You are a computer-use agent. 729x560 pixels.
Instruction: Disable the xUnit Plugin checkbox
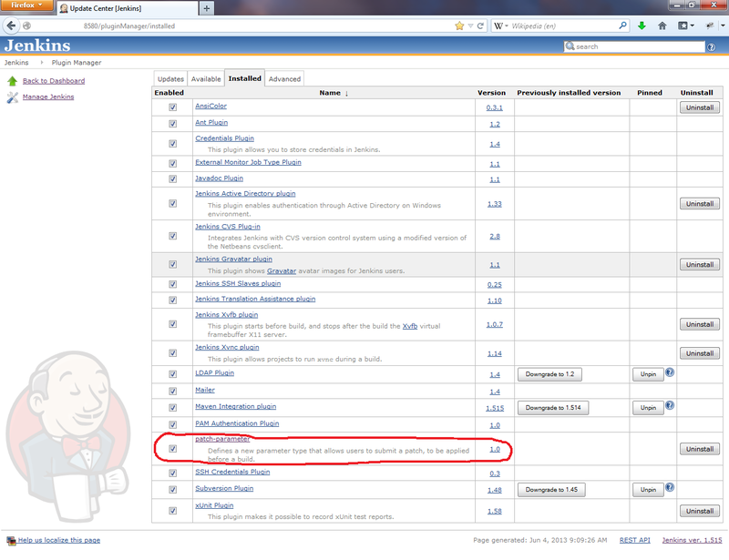[x=172, y=511]
